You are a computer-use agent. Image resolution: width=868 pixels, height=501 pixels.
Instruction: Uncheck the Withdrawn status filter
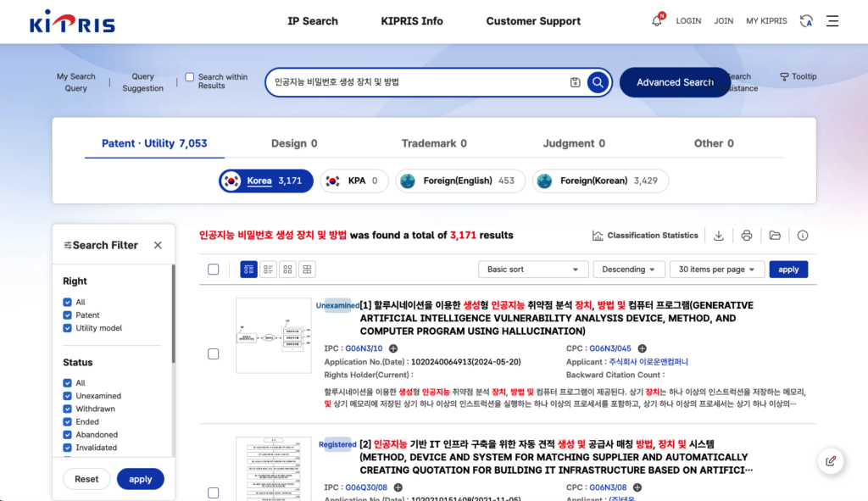(68, 409)
